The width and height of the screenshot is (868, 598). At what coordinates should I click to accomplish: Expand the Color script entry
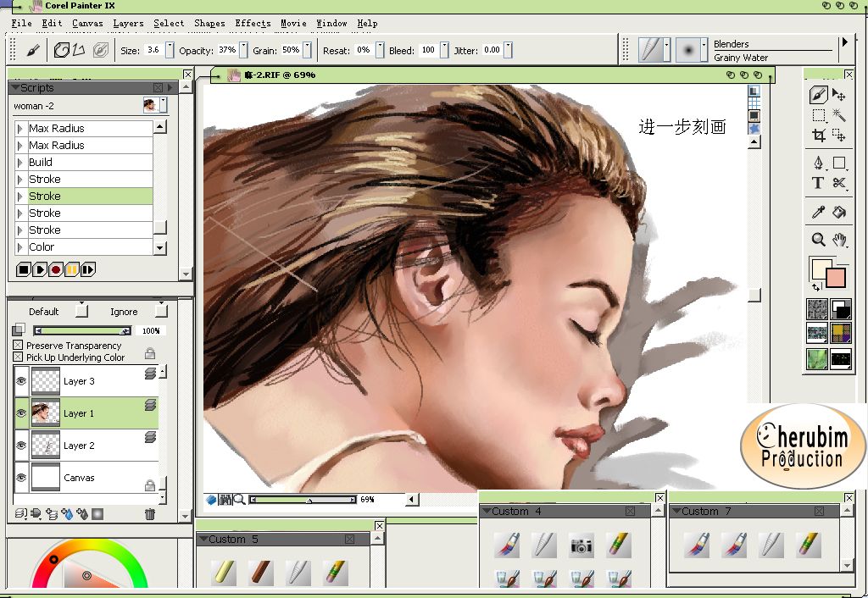click(20, 247)
